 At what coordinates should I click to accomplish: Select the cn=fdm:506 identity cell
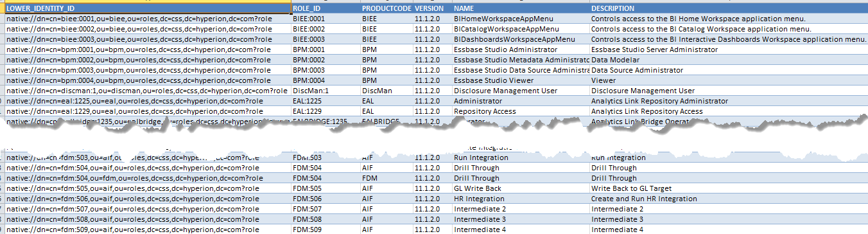[x=148, y=199]
